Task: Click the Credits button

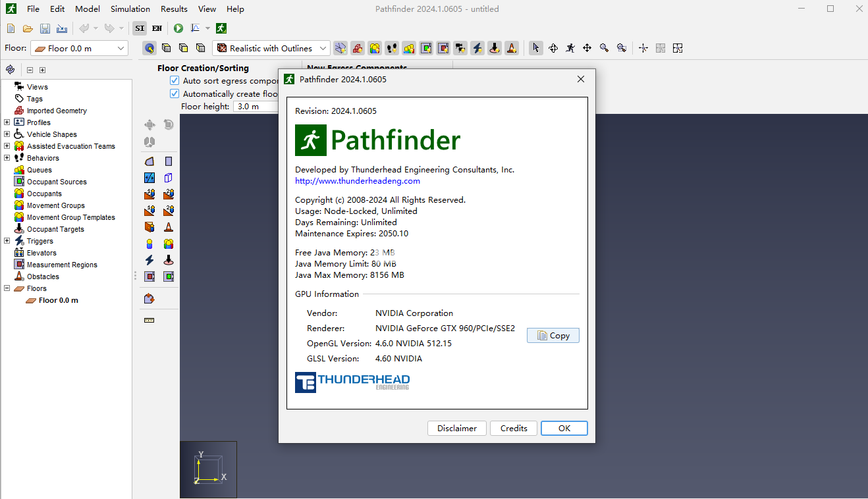Action: [514, 428]
